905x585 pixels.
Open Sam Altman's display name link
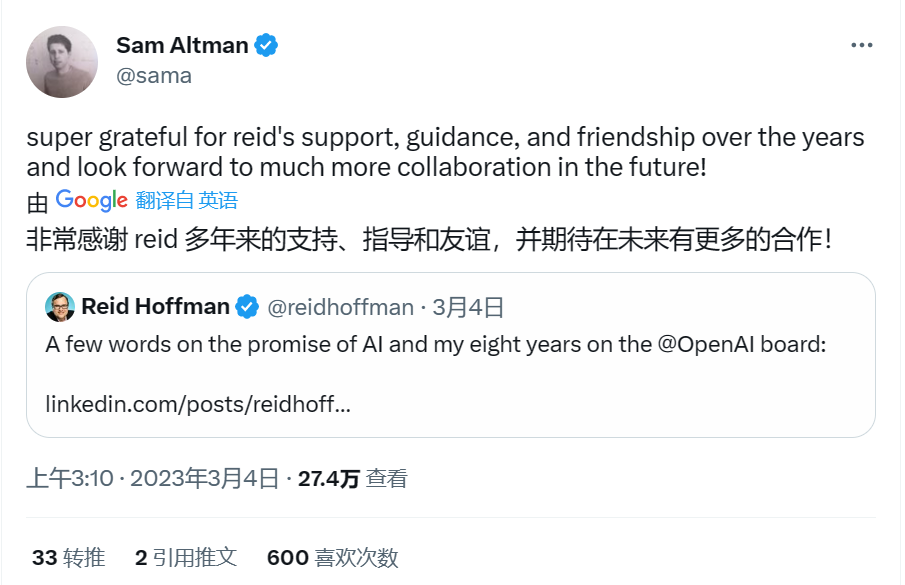click(x=182, y=45)
